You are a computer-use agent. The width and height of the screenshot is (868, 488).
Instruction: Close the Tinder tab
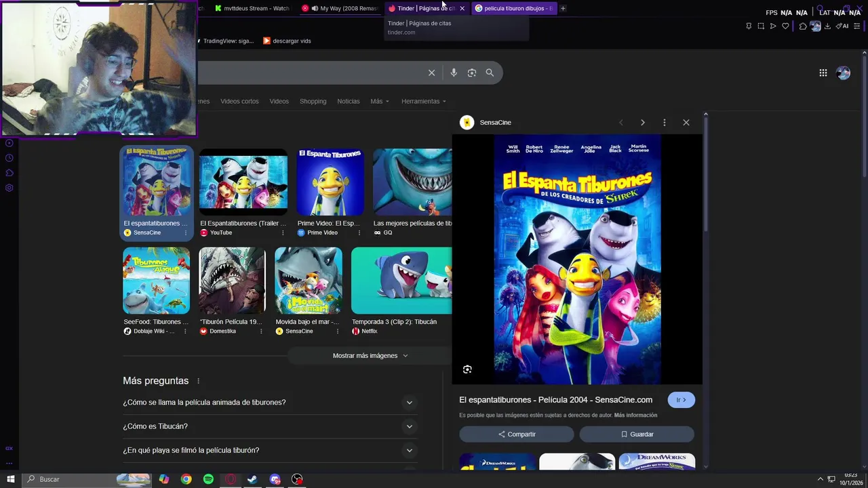[462, 8]
